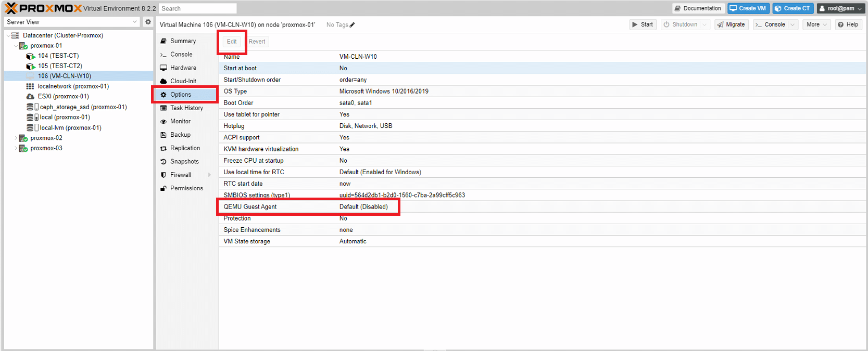Select the Spice Enhancements row
868x351 pixels.
coord(543,230)
